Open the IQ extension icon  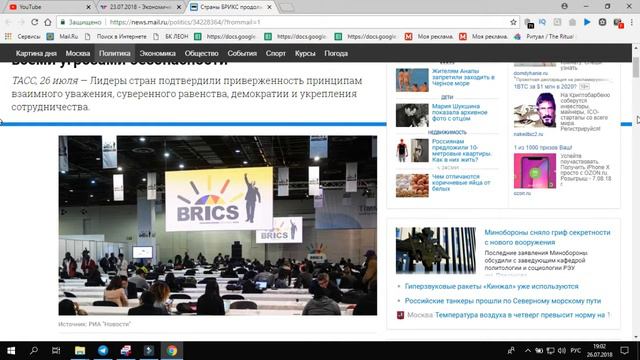coord(542,22)
